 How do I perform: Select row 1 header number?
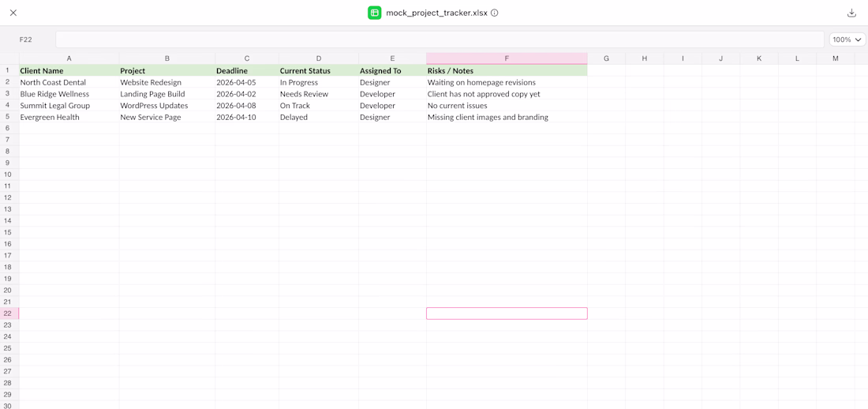pyautogui.click(x=9, y=70)
